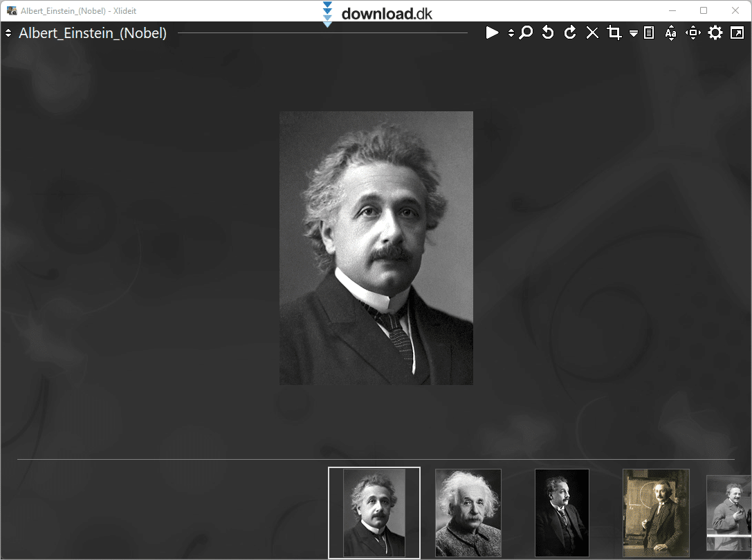Select the Nobel portrait thumbnail
752x560 pixels.
pyautogui.click(x=374, y=512)
